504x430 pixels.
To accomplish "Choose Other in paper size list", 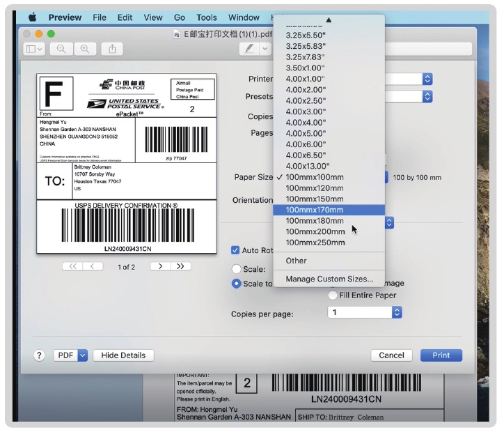I will [329, 261].
